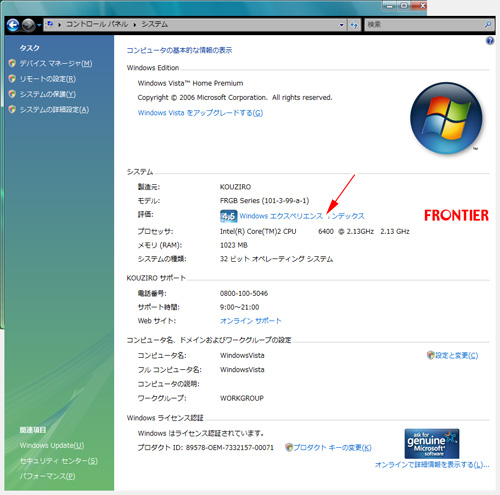Click Windows Vista Home Premium edition text

tap(190, 83)
